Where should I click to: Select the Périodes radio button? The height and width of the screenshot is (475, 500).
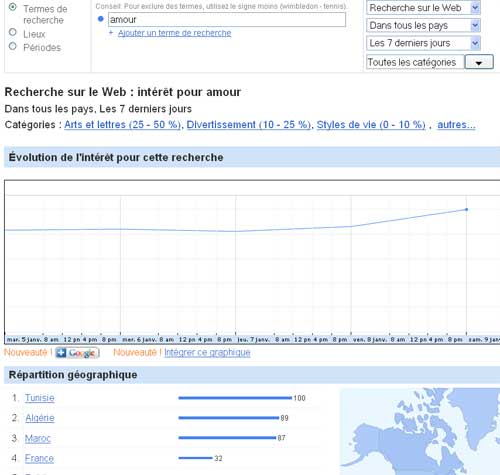(x=13, y=46)
